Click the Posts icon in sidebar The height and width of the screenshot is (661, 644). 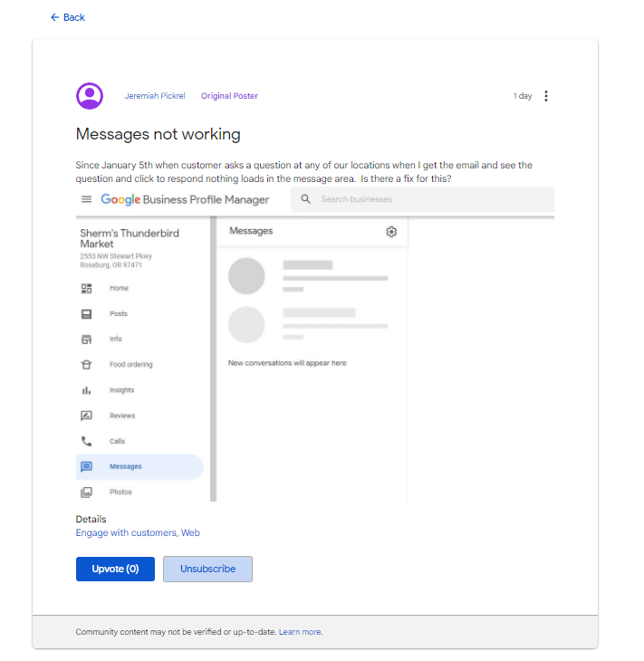point(86,314)
